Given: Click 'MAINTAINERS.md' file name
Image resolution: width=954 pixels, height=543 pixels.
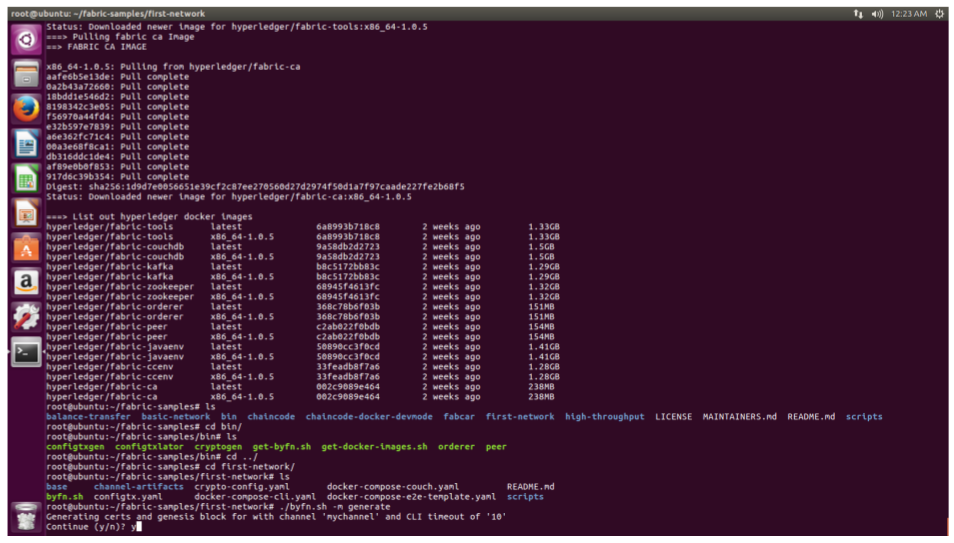Looking at the screenshot, I should (x=739, y=416).
